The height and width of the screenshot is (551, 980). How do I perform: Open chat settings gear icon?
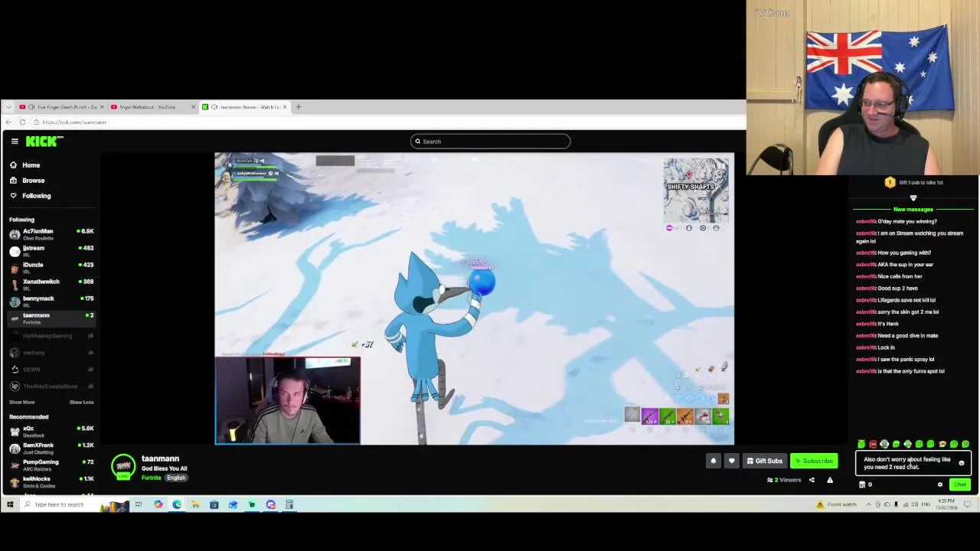[x=940, y=484]
